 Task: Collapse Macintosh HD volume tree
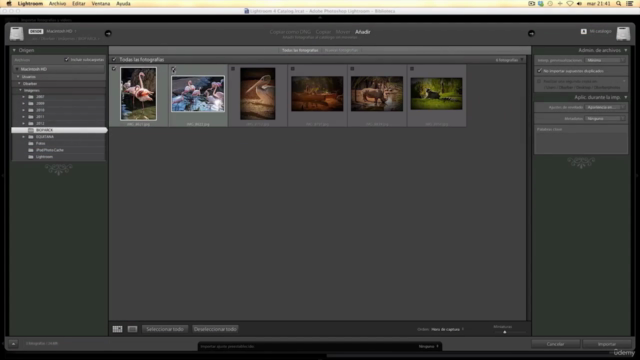tap(17, 69)
